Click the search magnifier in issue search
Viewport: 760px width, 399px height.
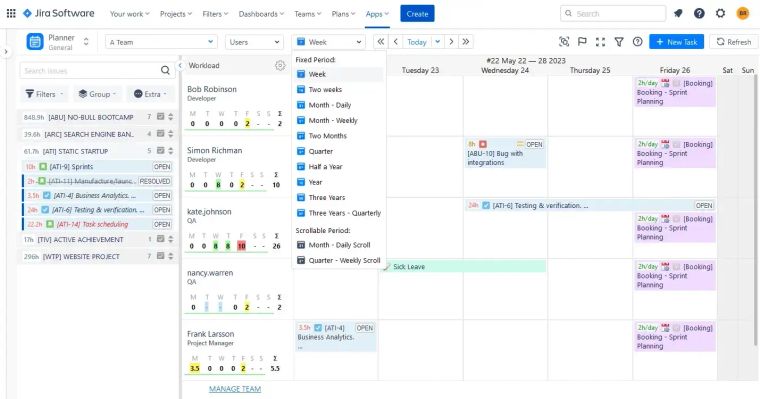coord(165,70)
